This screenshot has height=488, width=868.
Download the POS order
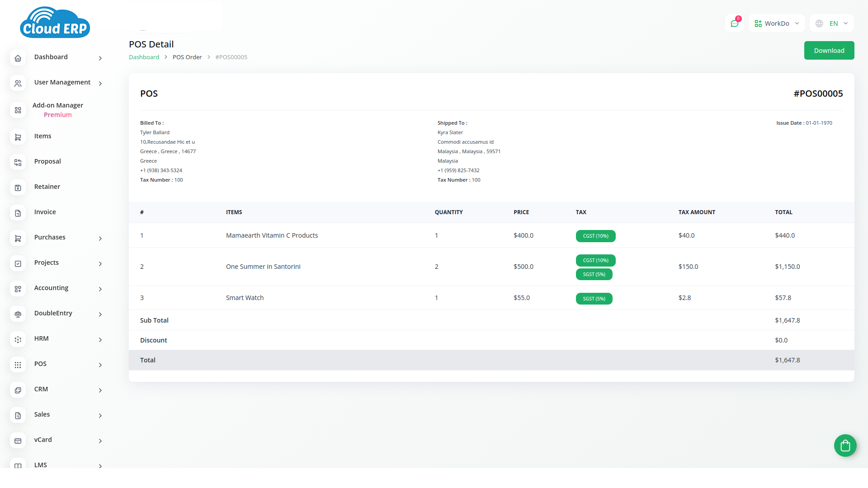(829, 51)
